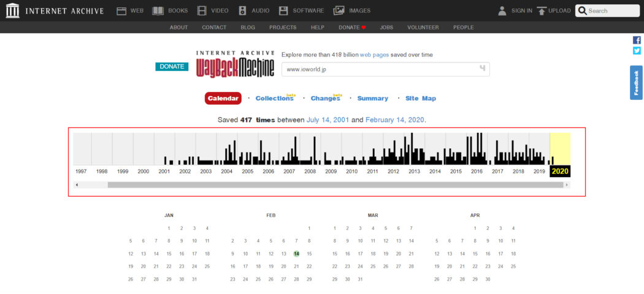Select year 2013 on timeline
The width and height of the screenshot is (644, 294).
[414, 171]
